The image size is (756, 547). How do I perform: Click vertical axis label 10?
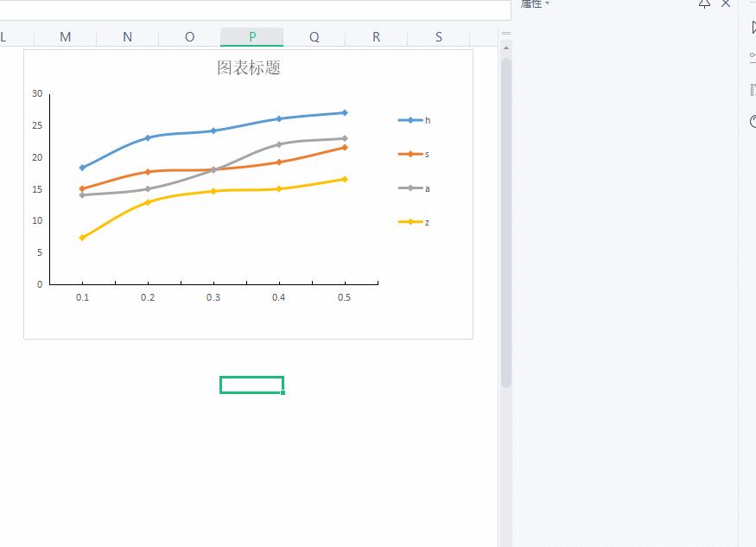[x=37, y=220]
